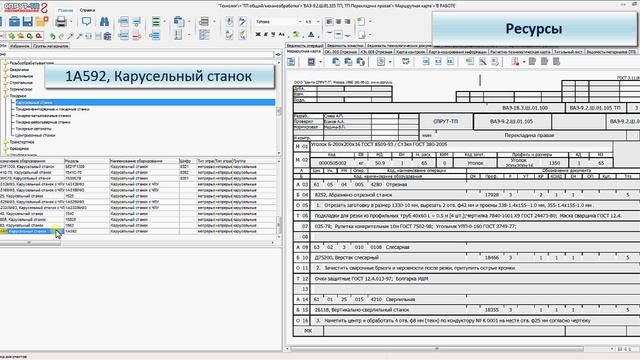
Task: Click the Шифр column header
Action: 187,161
